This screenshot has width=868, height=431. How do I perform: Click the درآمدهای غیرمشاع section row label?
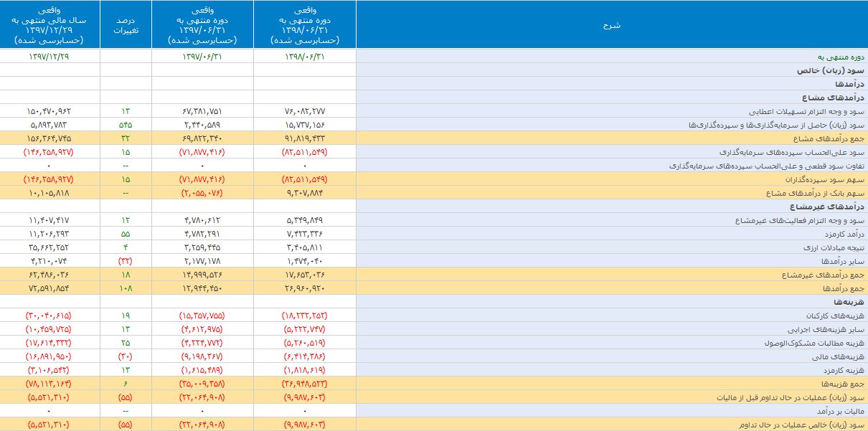pyautogui.click(x=829, y=207)
